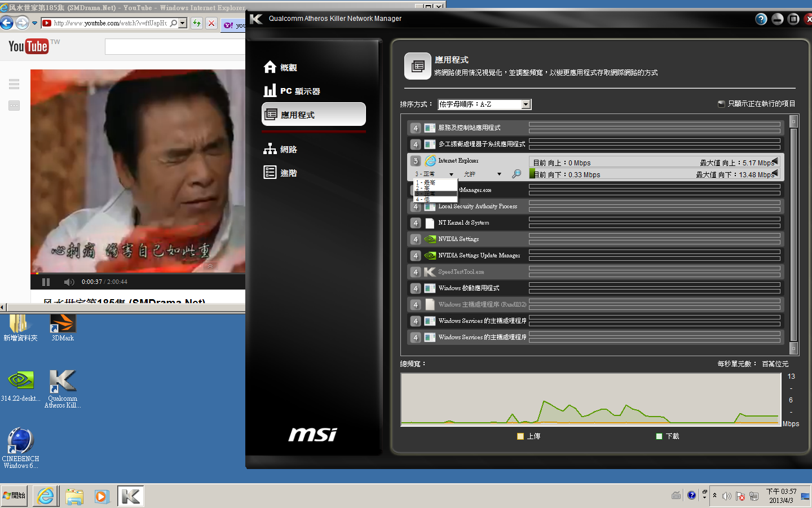Select the NT Kernel & System label
The image size is (812, 508).
coord(464,223)
